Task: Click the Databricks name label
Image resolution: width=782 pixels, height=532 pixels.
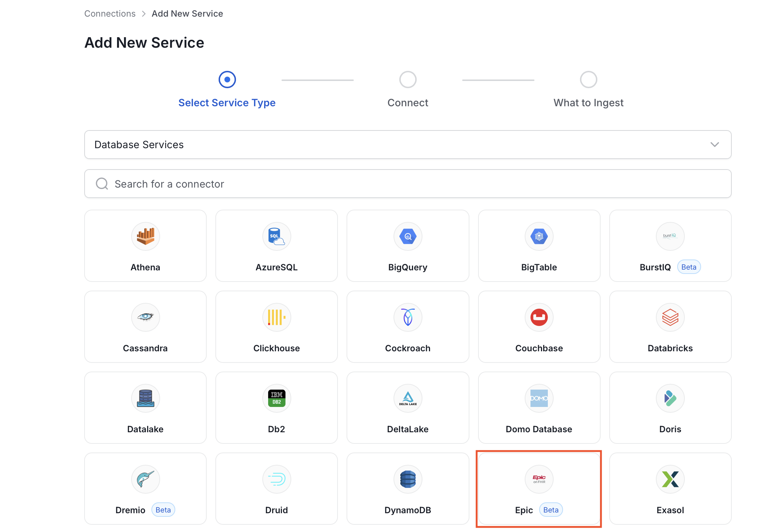Action: (x=670, y=348)
